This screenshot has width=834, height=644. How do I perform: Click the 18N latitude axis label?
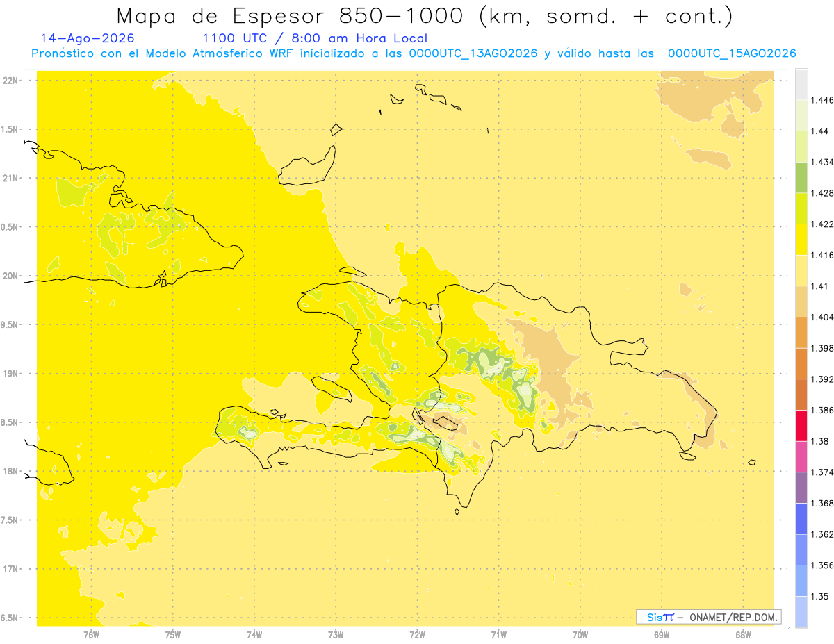(11, 472)
